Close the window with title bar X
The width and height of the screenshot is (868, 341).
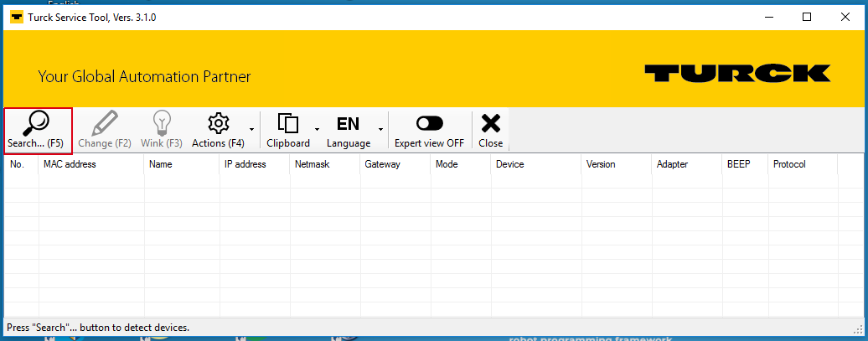[845, 17]
